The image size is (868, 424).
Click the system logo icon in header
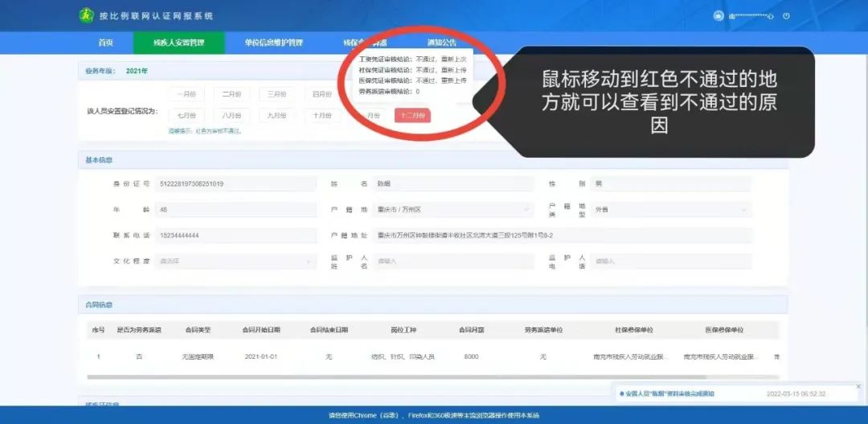pos(86,15)
